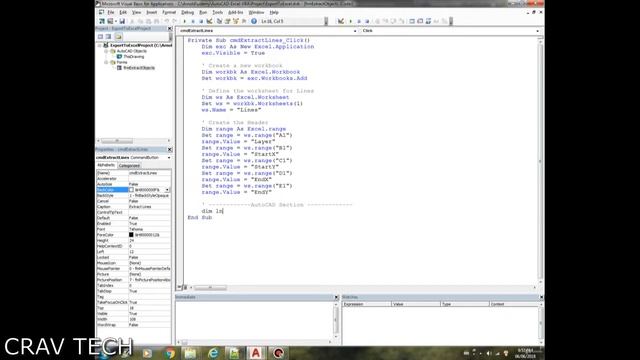
Task: Click the white BackColor swatch
Action: tap(131, 190)
